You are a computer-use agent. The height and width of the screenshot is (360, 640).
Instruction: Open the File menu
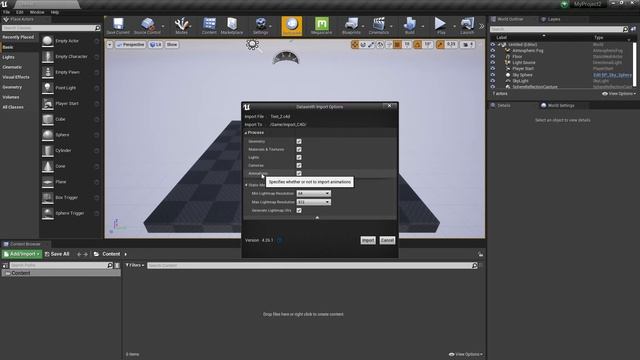pyautogui.click(x=7, y=12)
